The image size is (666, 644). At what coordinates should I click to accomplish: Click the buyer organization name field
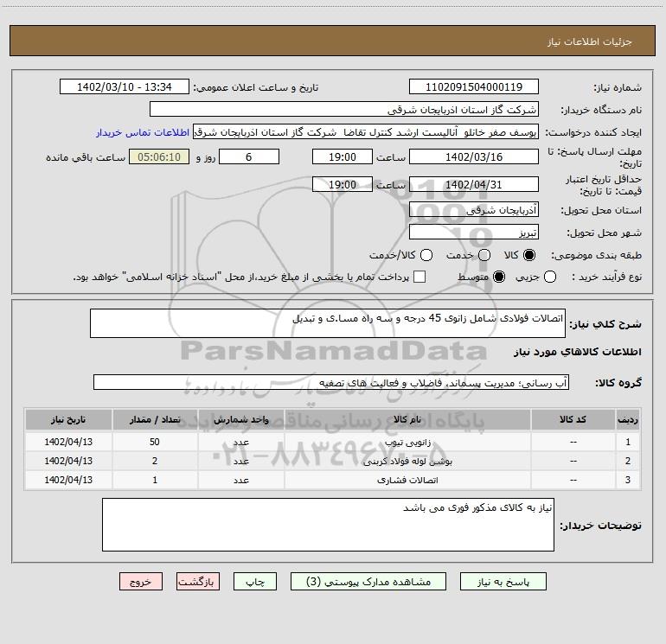[x=344, y=109]
